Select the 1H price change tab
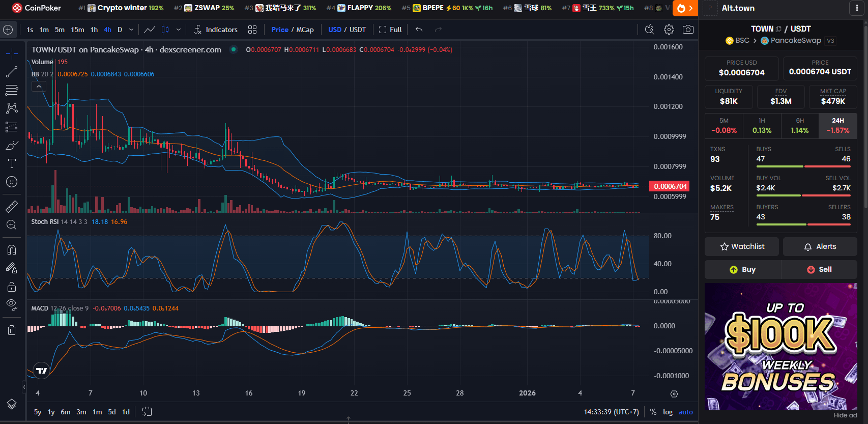The image size is (868, 424). (762, 126)
